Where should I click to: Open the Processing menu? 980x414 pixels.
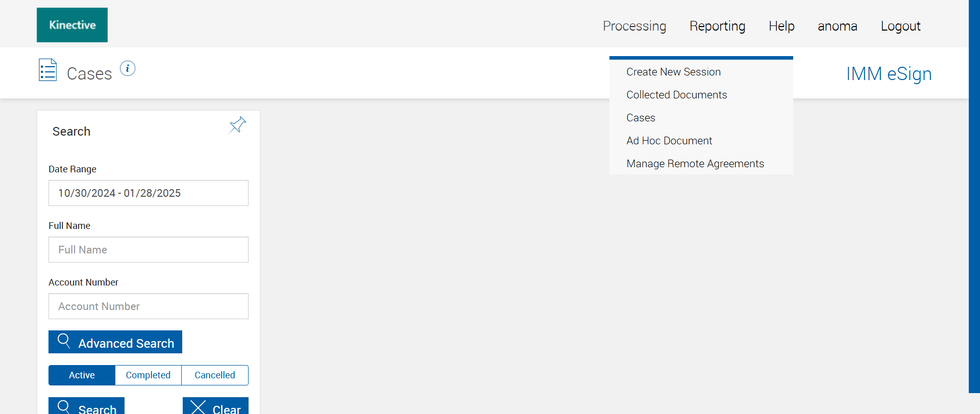point(634,26)
